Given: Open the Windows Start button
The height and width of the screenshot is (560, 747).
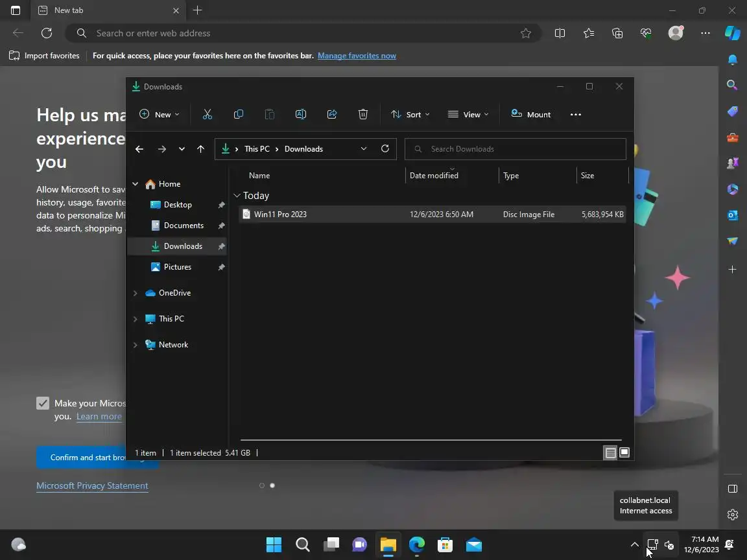Looking at the screenshot, I should click(x=274, y=544).
